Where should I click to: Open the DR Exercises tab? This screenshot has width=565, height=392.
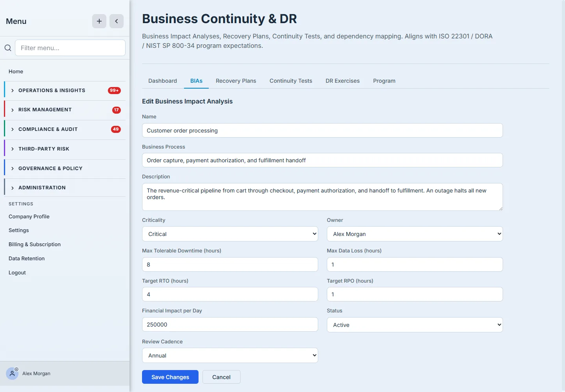pyautogui.click(x=343, y=81)
